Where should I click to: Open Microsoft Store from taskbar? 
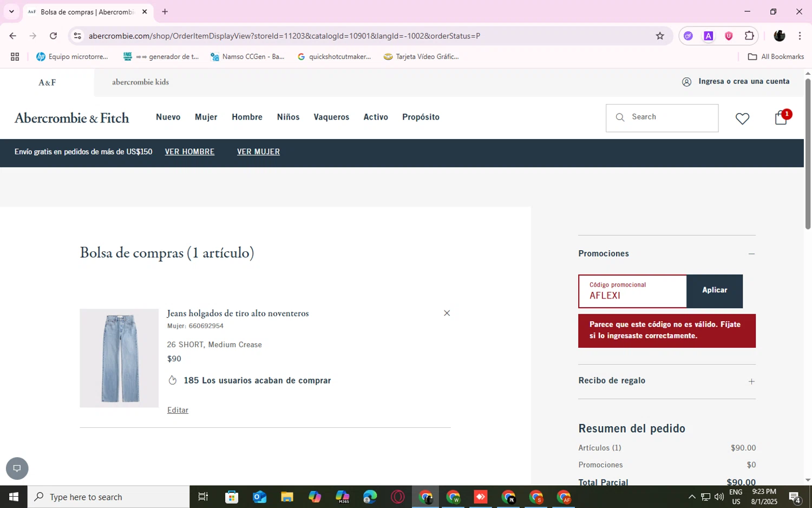(x=232, y=497)
